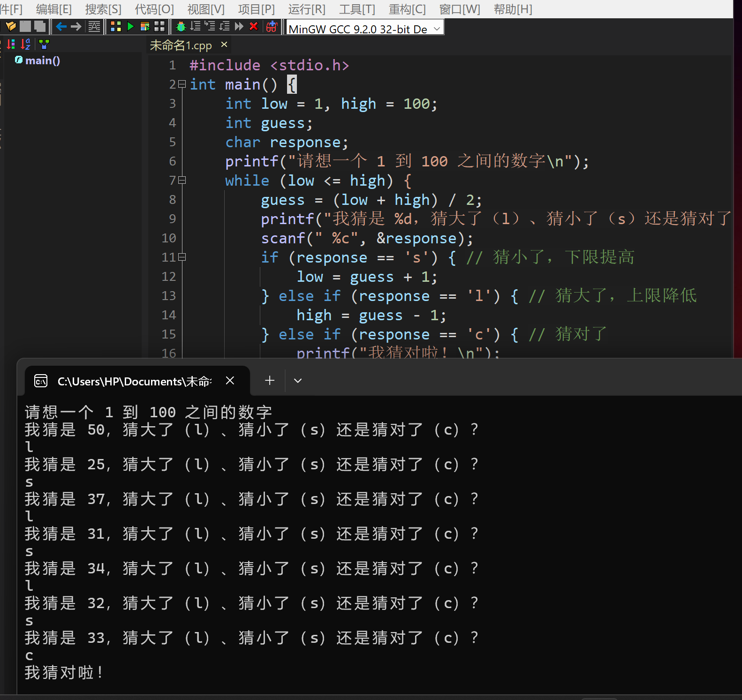Image resolution: width=742 pixels, height=700 pixels.
Task: Click the 'char response;' code line
Action: coord(287,143)
